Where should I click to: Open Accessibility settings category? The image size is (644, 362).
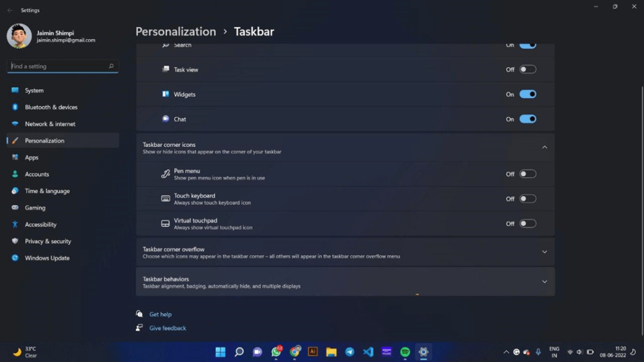tap(63, 224)
